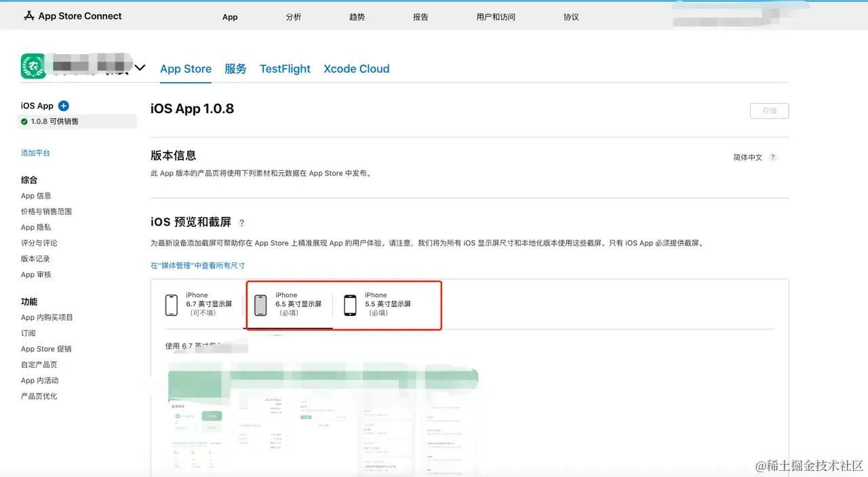Select the iPhone 6.5 英寸显示屏 device icon

point(260,305)
